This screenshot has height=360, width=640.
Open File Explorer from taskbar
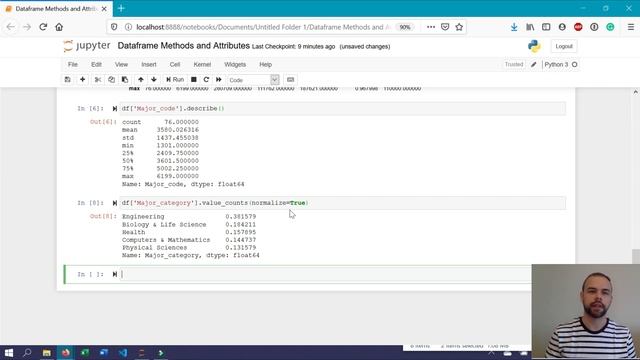[x=47, y=353]
